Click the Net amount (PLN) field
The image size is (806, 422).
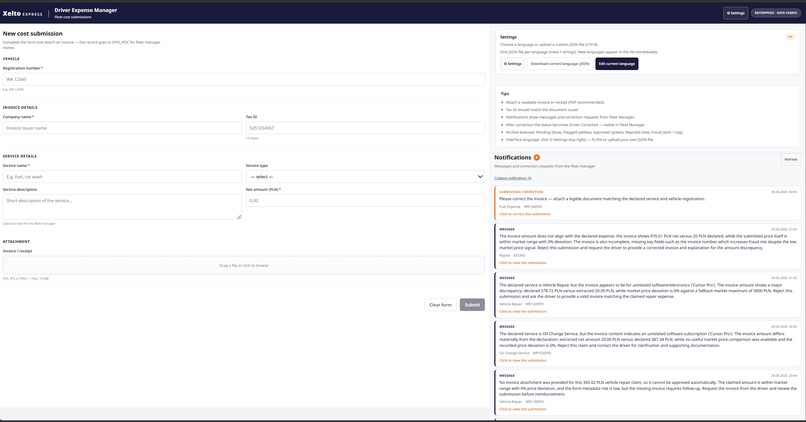[x=365, y=200]
